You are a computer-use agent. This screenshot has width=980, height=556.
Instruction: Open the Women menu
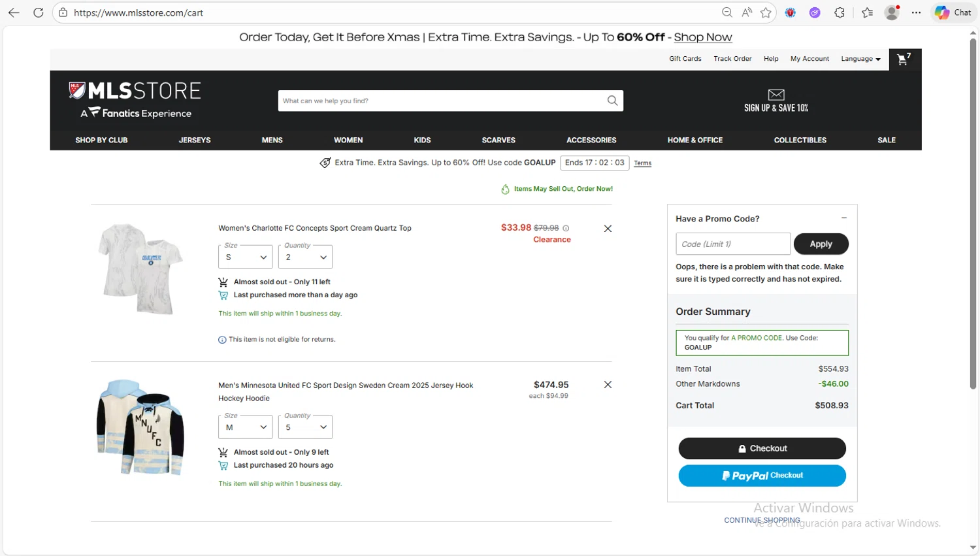(x=348, y=140)
